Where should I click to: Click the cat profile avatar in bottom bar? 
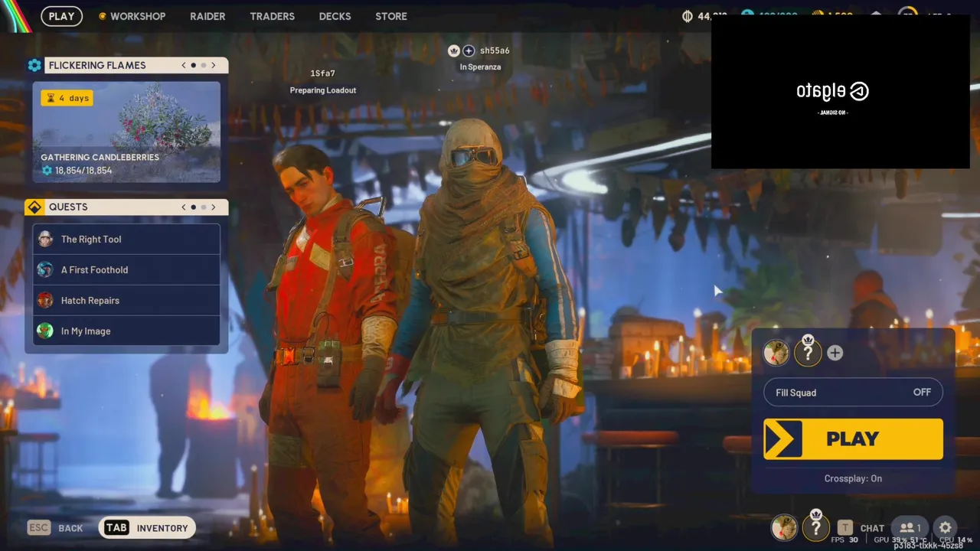784,527
